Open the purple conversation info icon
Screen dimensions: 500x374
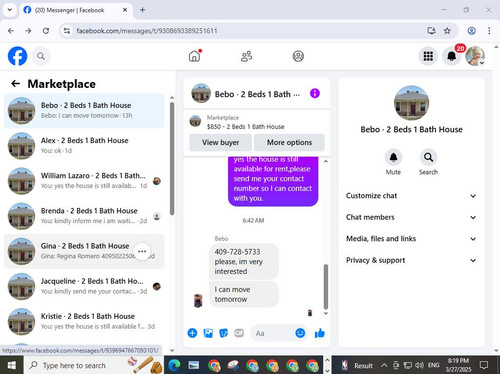[x=315, y=93]
